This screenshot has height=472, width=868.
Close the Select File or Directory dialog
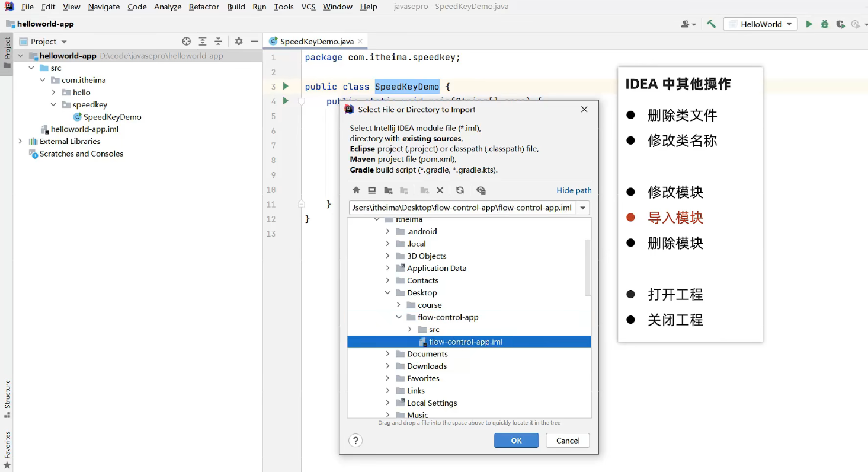(584, 110)
